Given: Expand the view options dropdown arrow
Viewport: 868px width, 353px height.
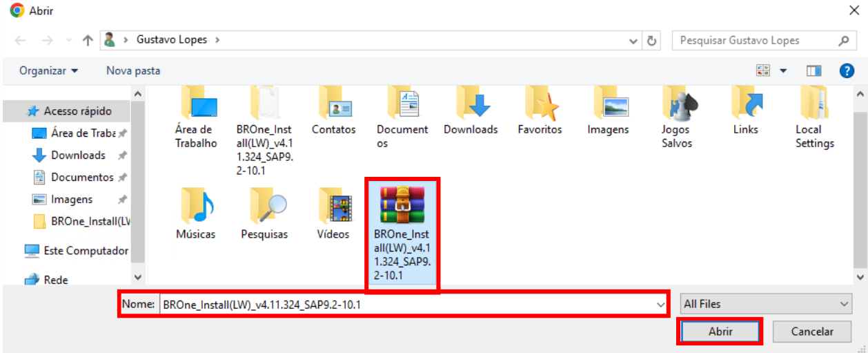Looking at the screenshot, I should coord(783,70).
